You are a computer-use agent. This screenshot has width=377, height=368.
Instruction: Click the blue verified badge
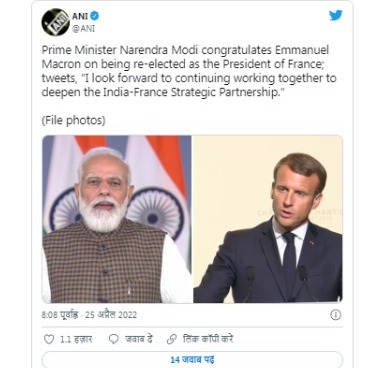coord(95,15)
